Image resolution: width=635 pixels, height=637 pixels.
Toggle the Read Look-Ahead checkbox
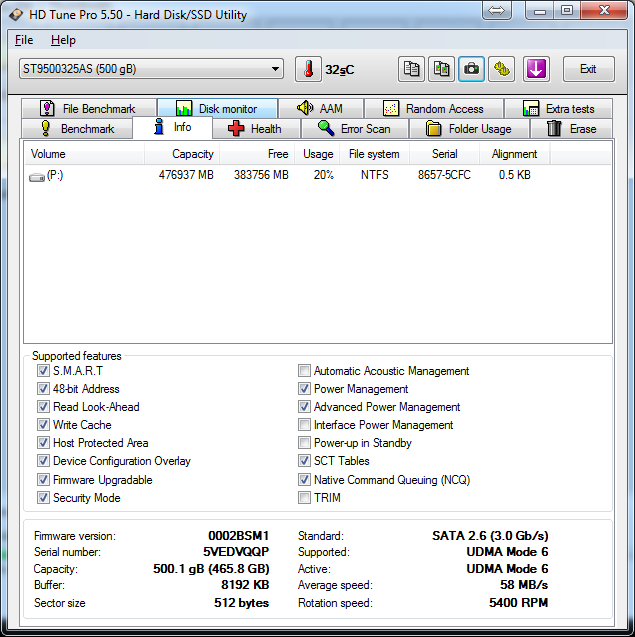[43, 407]
